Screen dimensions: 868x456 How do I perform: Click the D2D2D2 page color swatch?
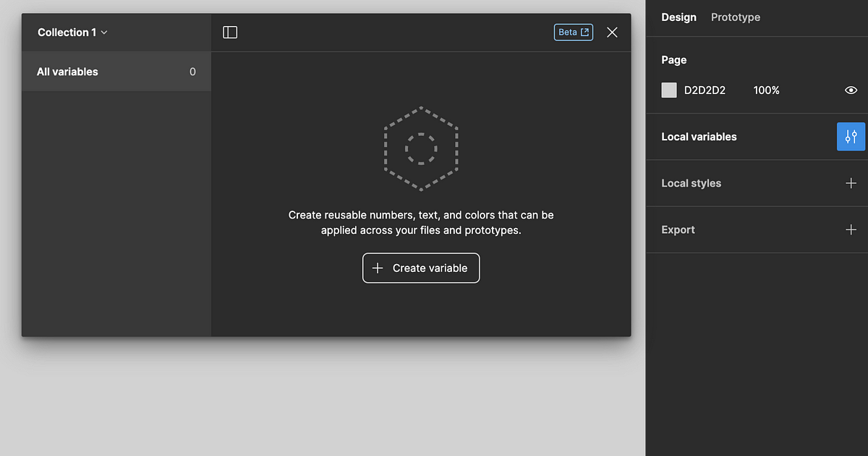(668, 90)
